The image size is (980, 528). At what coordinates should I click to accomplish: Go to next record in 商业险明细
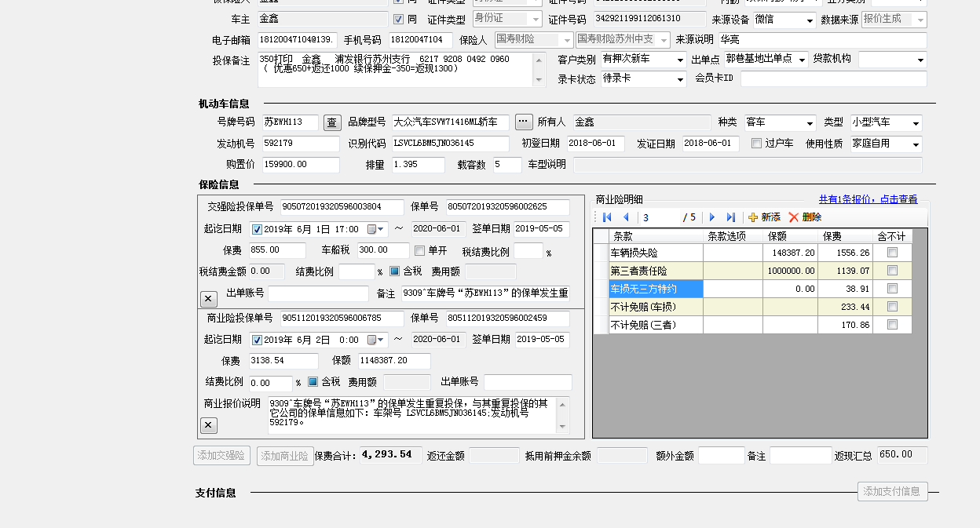(712, 217)
